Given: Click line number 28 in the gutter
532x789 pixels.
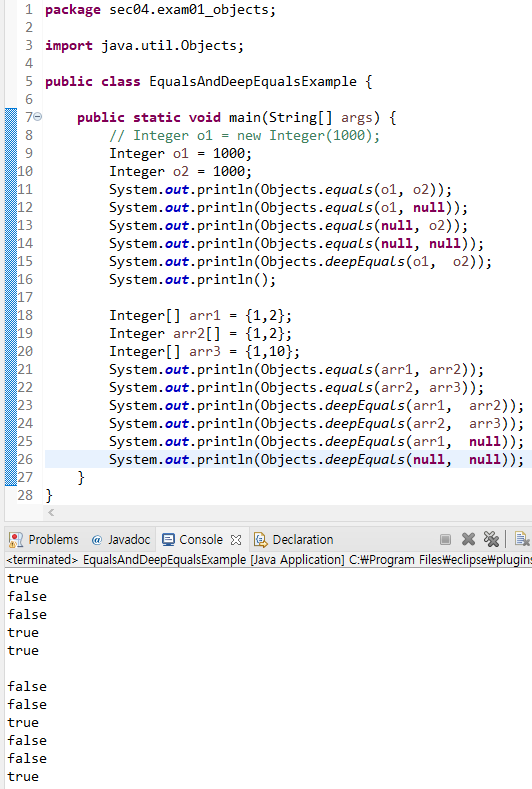Looking at the screenshot, I should tap(25, 496).
